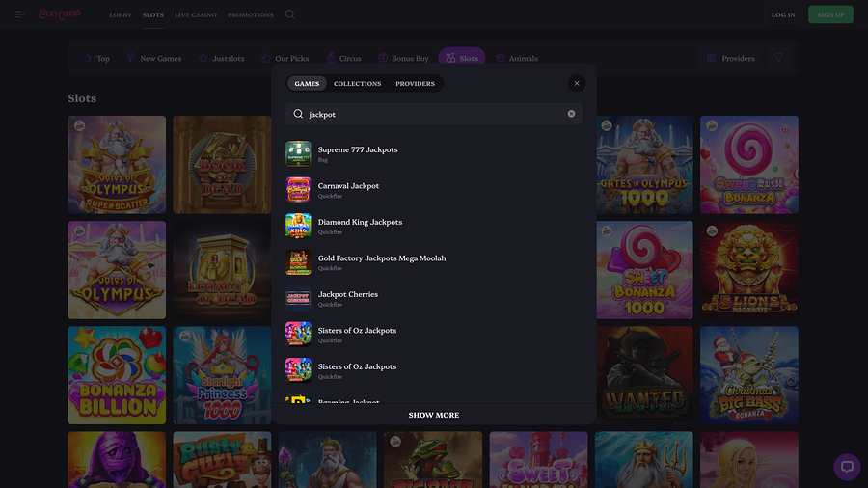
Task: Open Supreme 777 Jackpots result
Action: (433, 153)
